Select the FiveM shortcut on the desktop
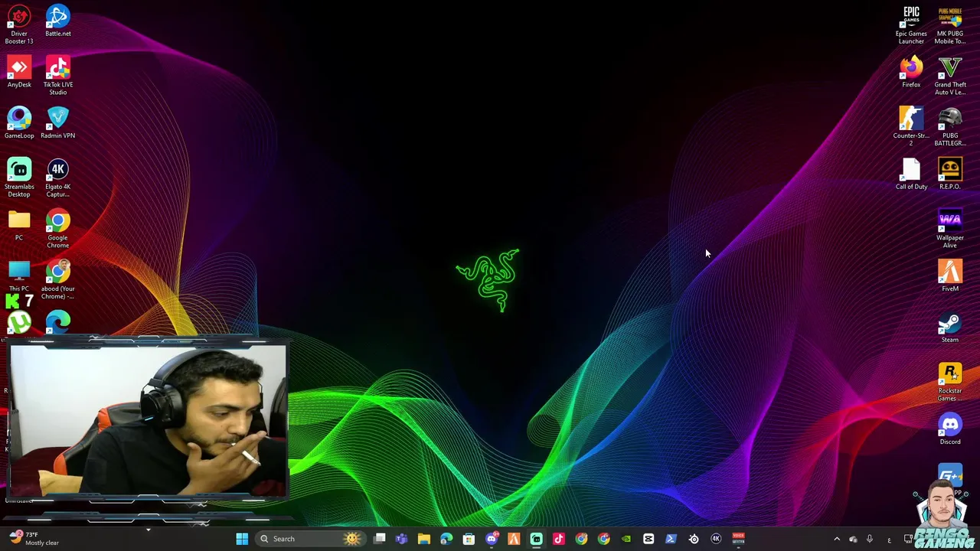This screenshot has width=980, height=551. pos(950,276)
